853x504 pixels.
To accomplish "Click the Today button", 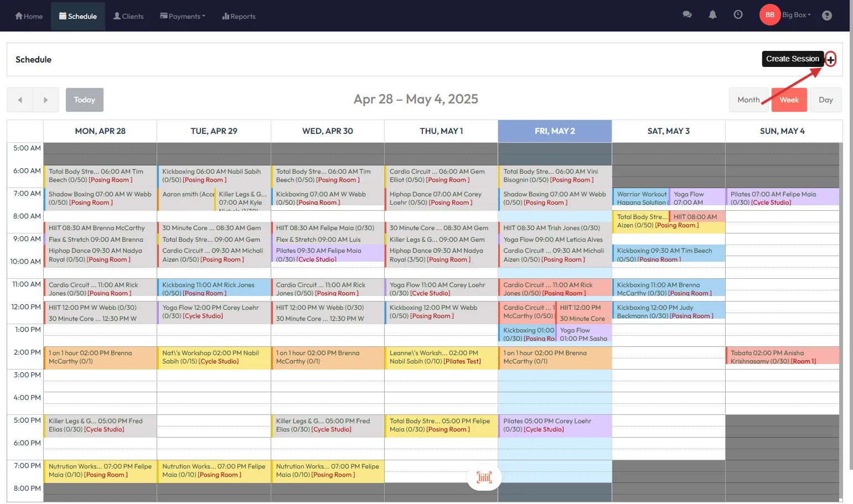I will point(85,100).
